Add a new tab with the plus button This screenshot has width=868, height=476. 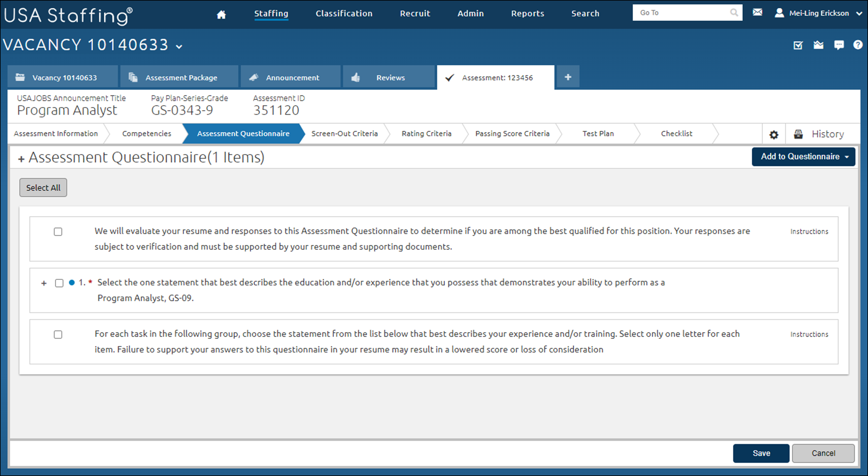pos(568,77)
